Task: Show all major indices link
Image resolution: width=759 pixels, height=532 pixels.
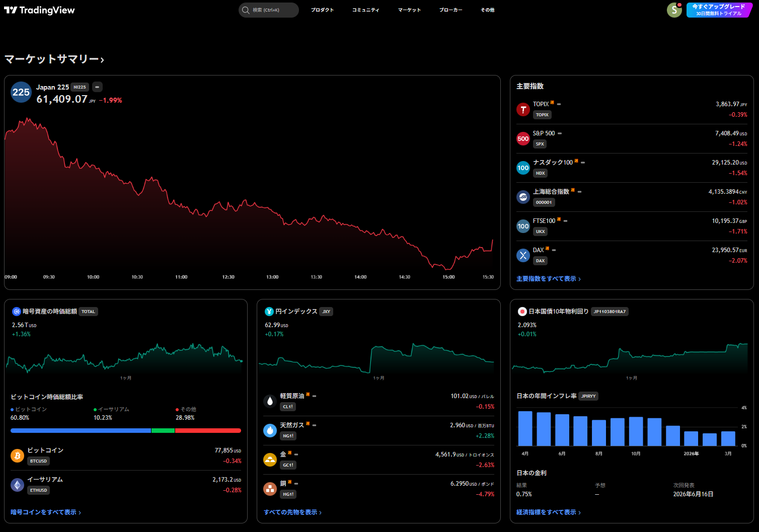Action: pos(549,279)
